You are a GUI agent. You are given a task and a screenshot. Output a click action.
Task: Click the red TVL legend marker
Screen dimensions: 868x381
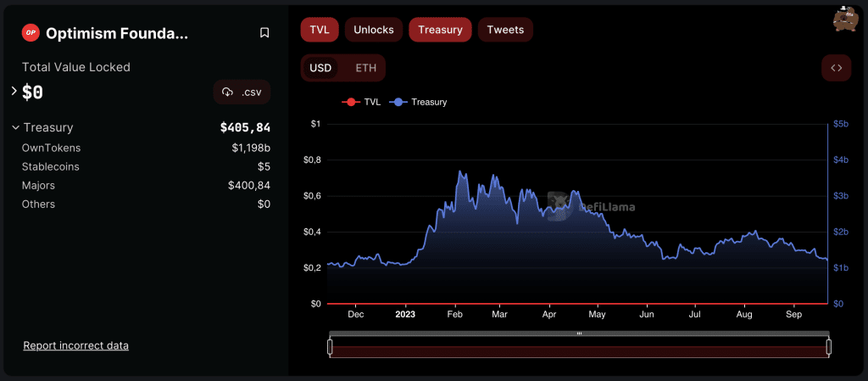[351, 102]
